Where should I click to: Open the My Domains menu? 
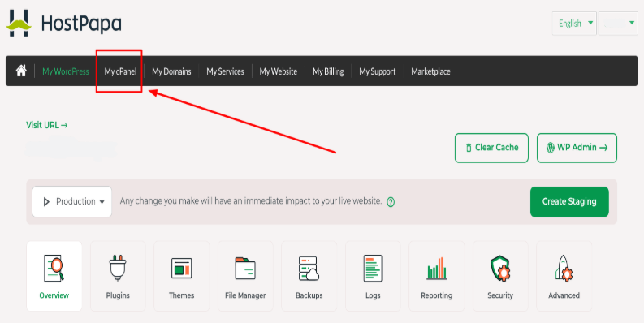point(171,71)
